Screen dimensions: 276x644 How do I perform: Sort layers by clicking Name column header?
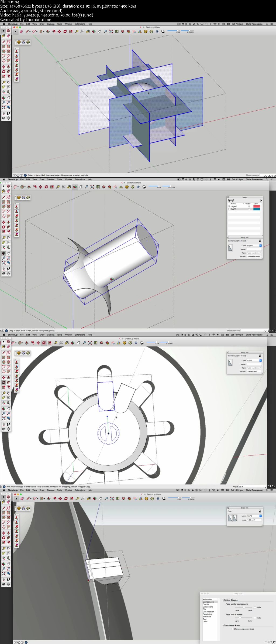[233, 204]
